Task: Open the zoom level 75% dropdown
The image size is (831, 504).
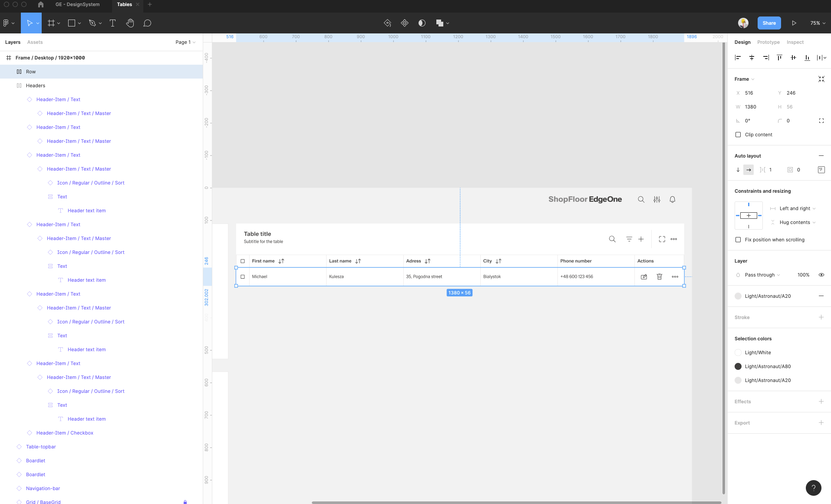Action: pos(817,23)
